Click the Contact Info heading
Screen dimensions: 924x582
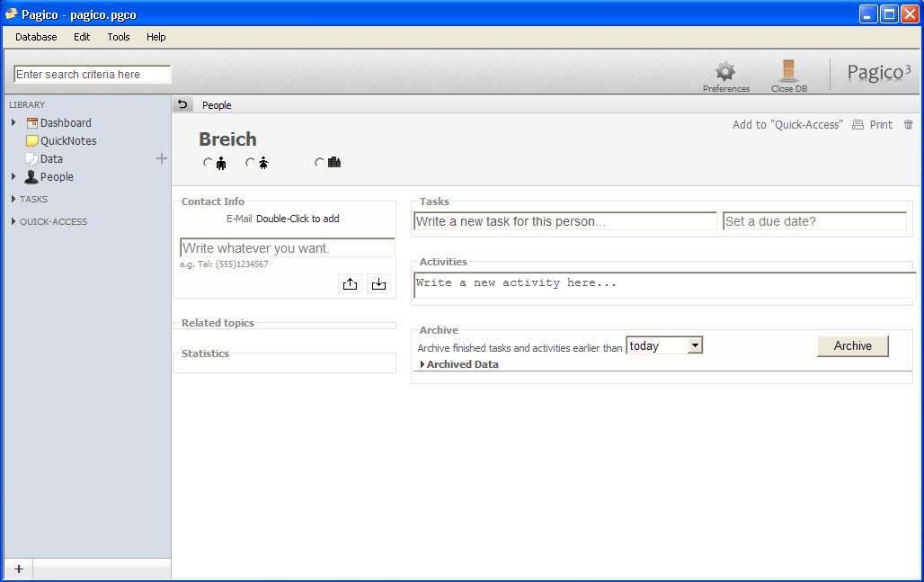(x=213, y=201)
